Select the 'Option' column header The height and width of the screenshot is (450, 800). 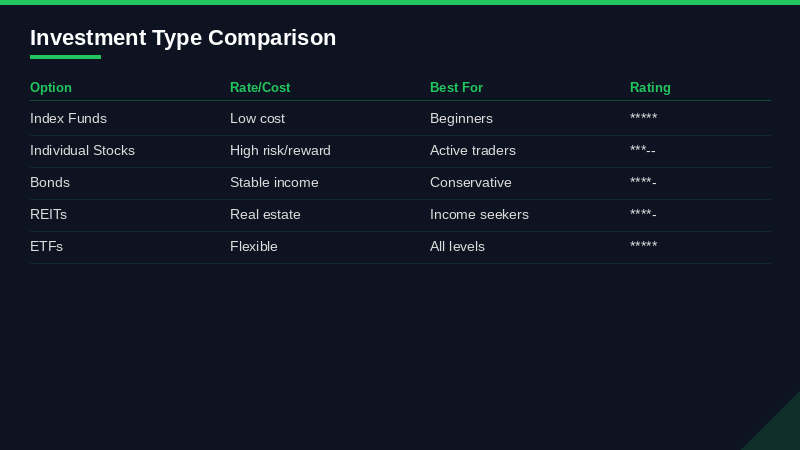click(51, 88)
